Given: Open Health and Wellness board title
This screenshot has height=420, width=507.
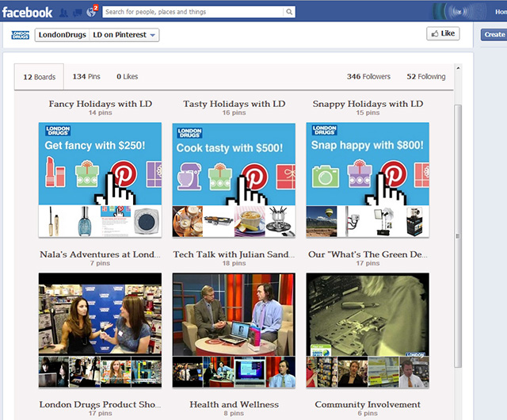Looking at the screenshot, I should [x=234, y=404].
